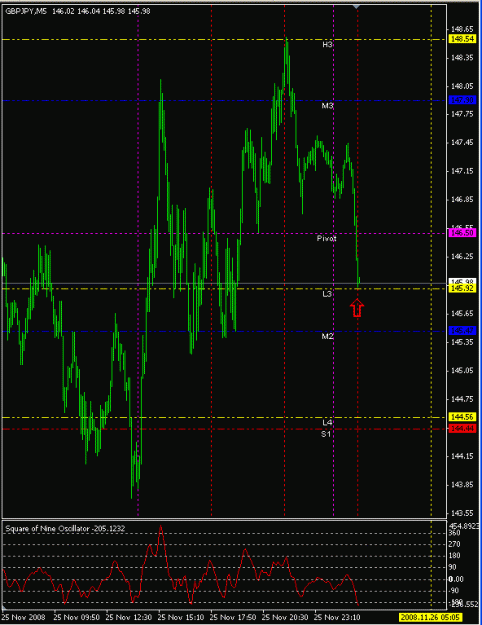Click 146.85 on the price scale
This screenshot has height=625, width=482.
click(x=462, y=200)
